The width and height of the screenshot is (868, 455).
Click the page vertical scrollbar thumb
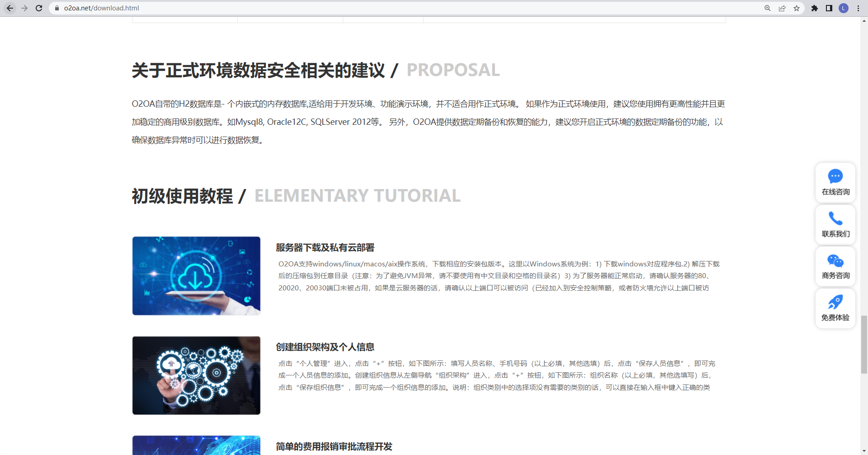point(864,345)
